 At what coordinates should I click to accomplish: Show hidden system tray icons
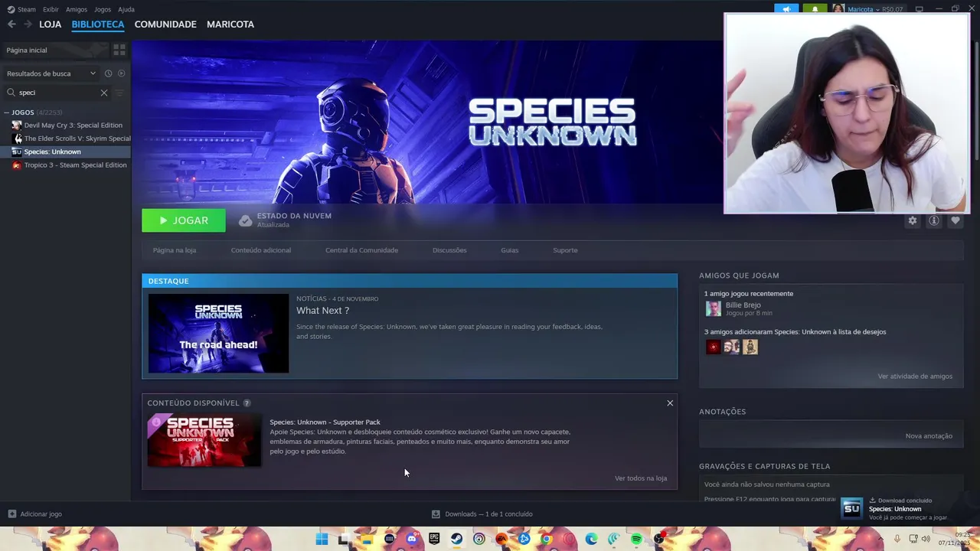[880, 540]
